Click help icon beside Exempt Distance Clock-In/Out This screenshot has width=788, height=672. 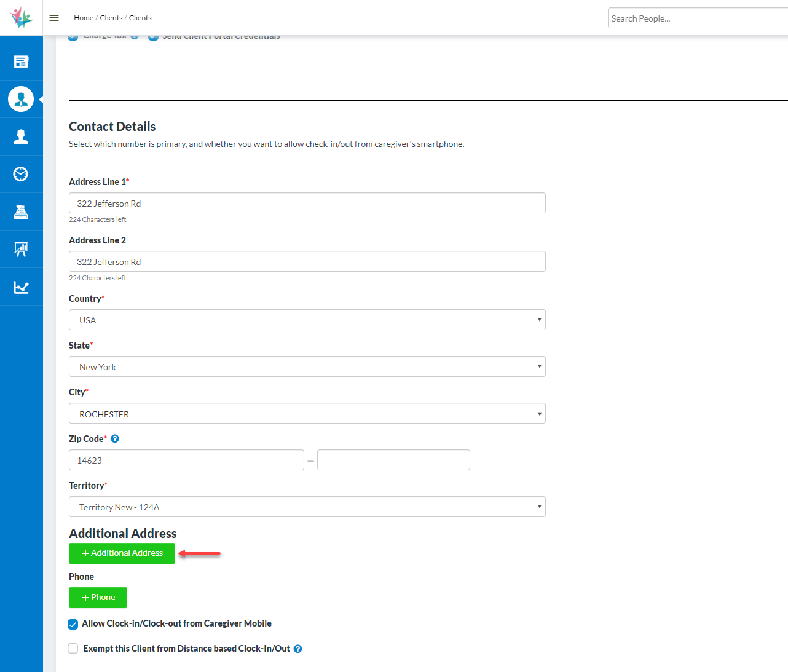click(x=298, y=649)
